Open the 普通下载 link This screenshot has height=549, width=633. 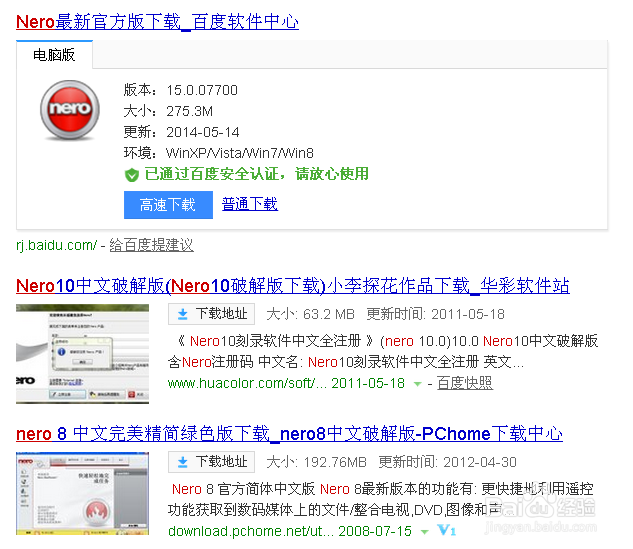click(x=250, y=204)
